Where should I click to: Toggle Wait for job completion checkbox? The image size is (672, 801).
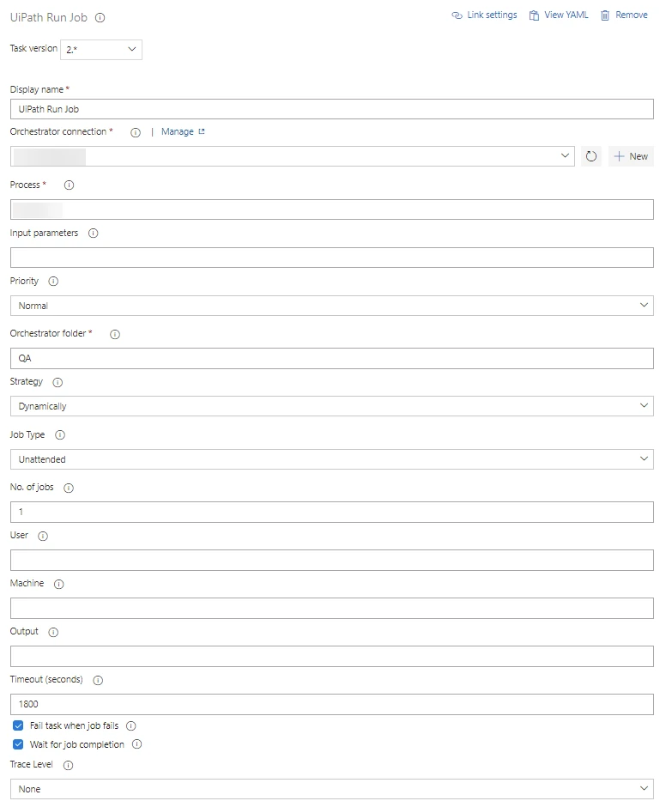click(18, 744)
